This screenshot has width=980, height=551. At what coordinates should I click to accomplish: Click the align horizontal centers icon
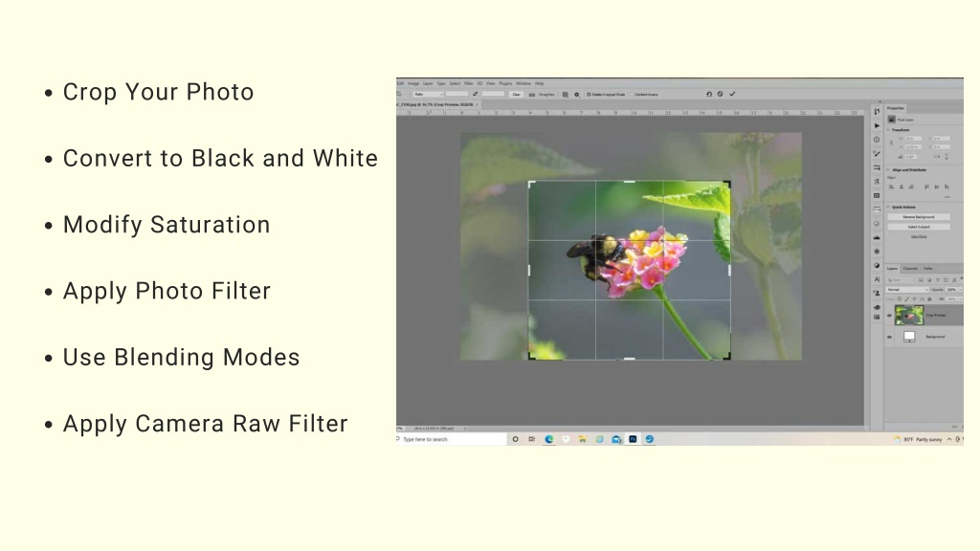902,187
